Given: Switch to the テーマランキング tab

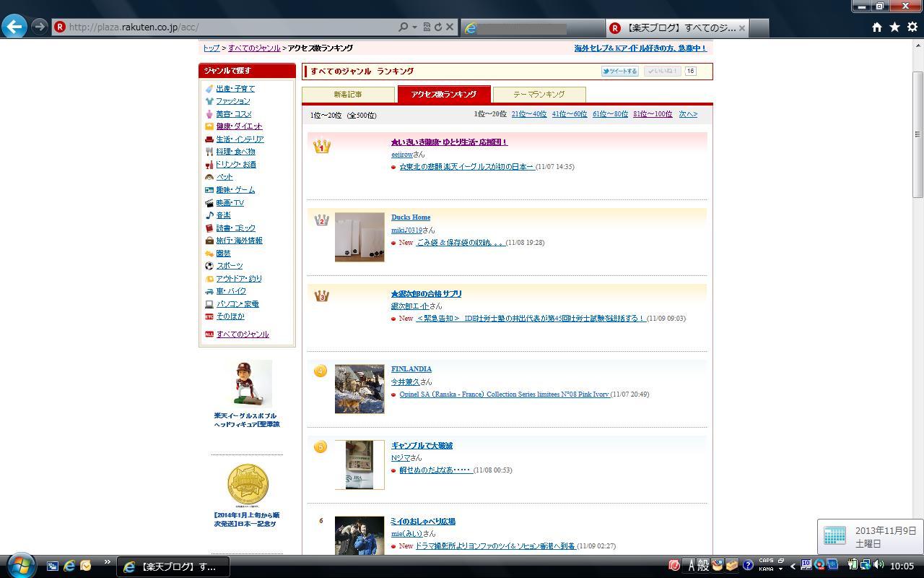Looking at the screenshot, I should (x=539, y=95).
